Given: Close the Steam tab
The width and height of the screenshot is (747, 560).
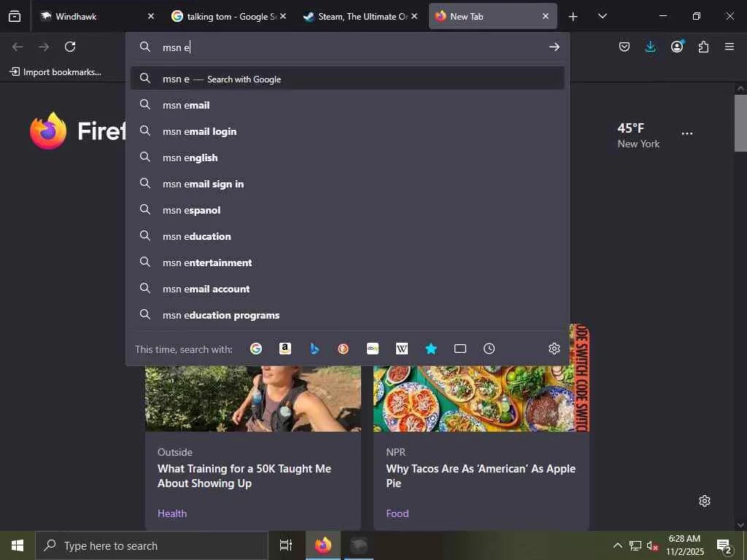Looking at the screenshot, I should 414,16.
